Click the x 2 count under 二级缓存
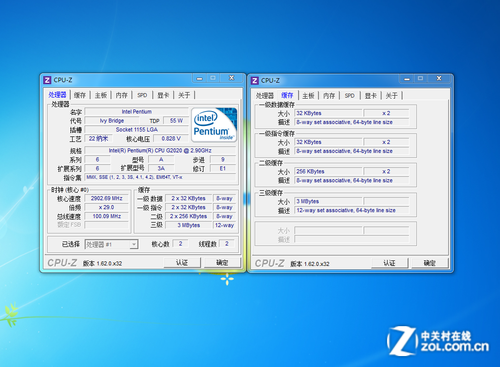The image size is (500, 367). (386, 172)
